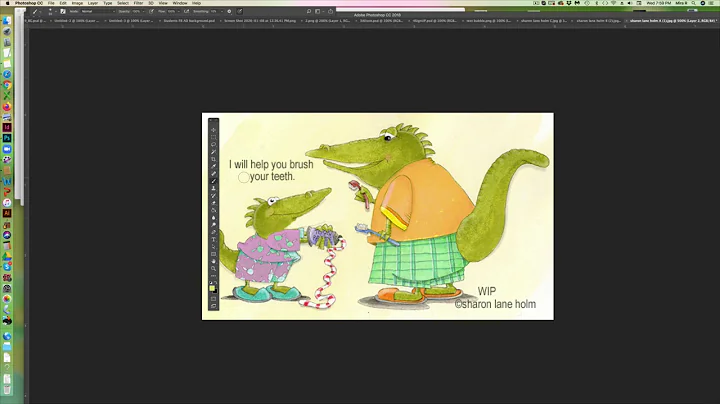This screenshot has width=720, height=404.
Task: Enable airbrush-style build-up effects
Action: point(186,11)
